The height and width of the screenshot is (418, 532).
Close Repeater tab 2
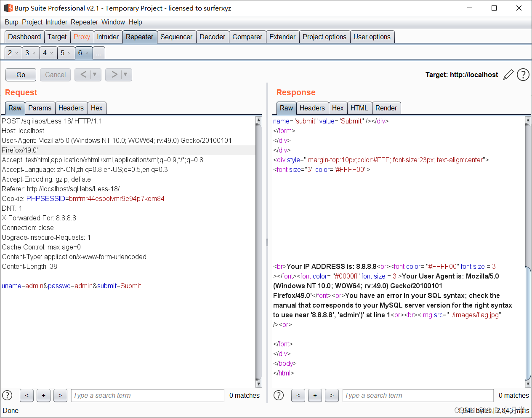click(16, 53)
